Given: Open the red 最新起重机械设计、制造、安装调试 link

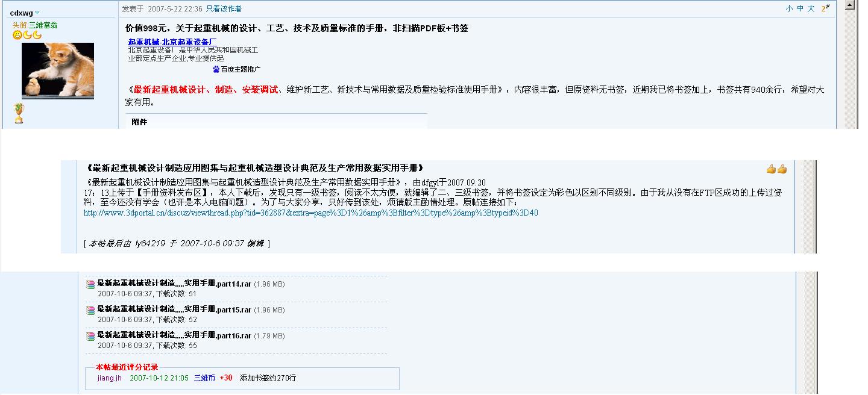Looking at the screenshot, I should (x=206, y=90).
